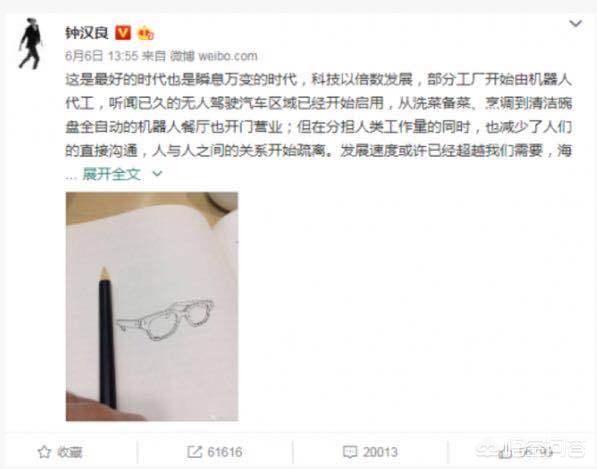Open 钟汉良's silhouette profile avatar
This screenshot has height=469, width=597.
pos(31,44)
